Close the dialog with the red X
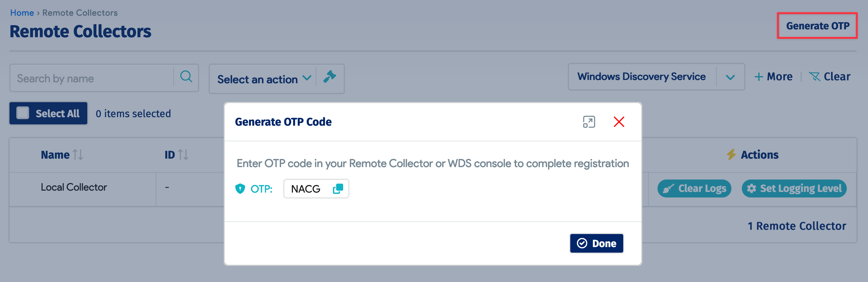This screenshot has height=282, width=868. 619,122
